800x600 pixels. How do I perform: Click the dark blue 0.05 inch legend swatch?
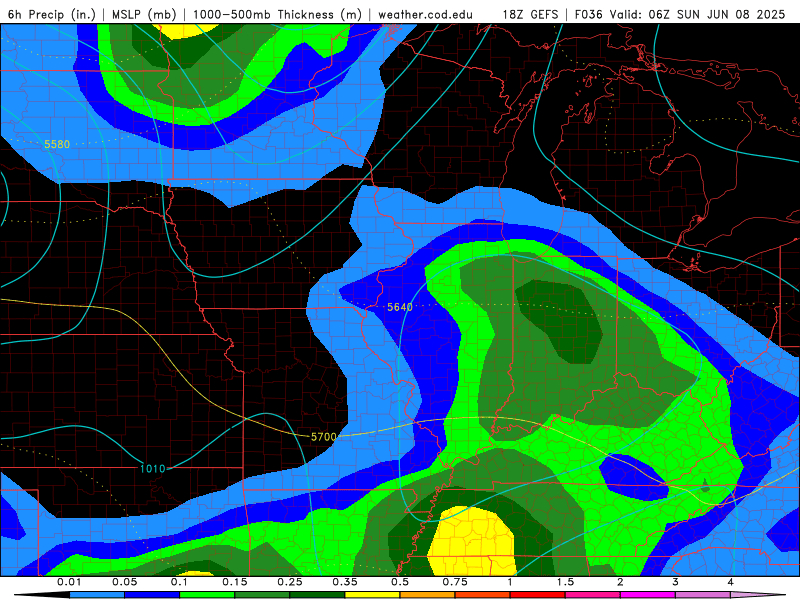point(152,595)
